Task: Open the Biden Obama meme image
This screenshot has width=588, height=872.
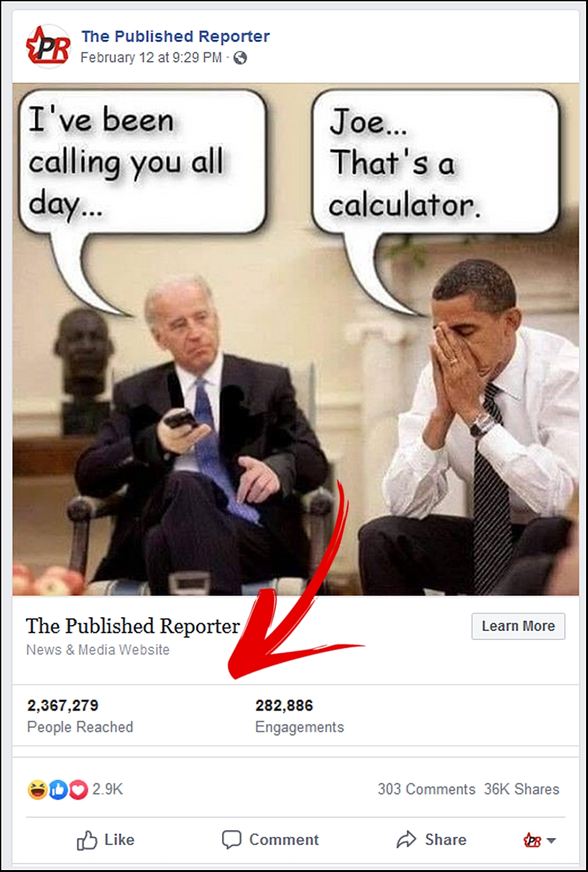Action: pos(295,340)
